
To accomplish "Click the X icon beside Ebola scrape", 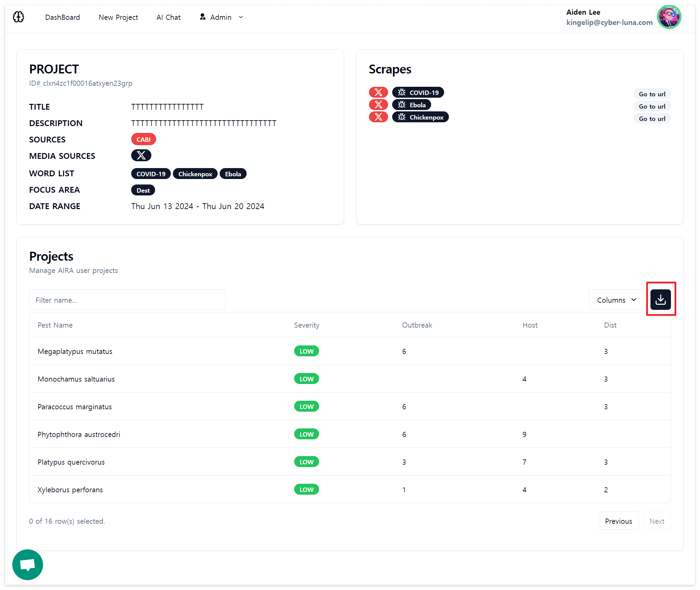I will pyautogui.click(x=378, y=105).
